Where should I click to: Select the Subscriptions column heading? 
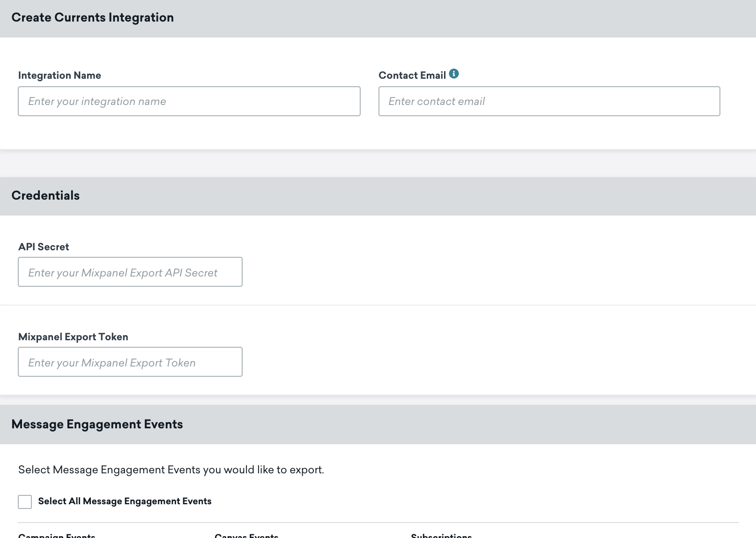tap(441, 535)
